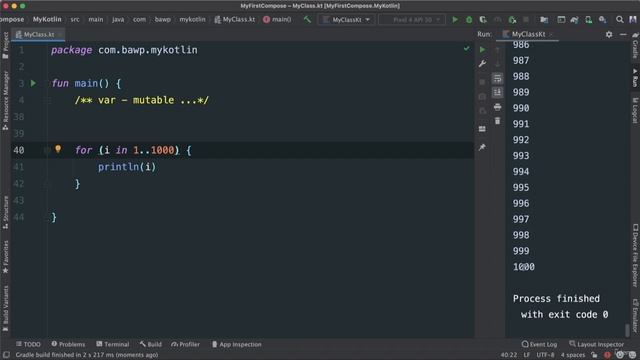This screenshot has width=640, height=360.
Task: Open the Profiler tool window
Action: pos(186,344)
